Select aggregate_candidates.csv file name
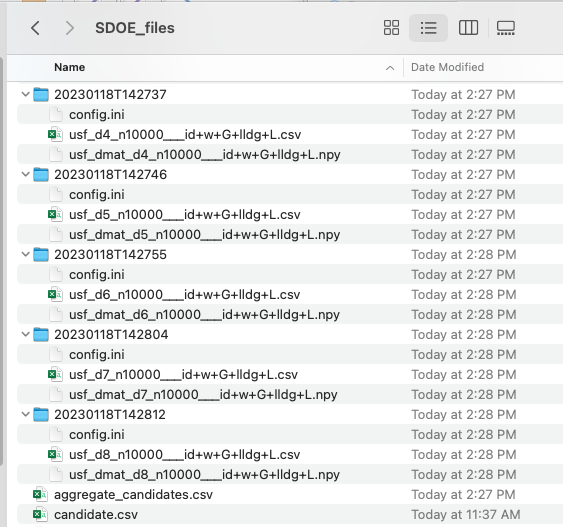 click(x=133, y=495)
